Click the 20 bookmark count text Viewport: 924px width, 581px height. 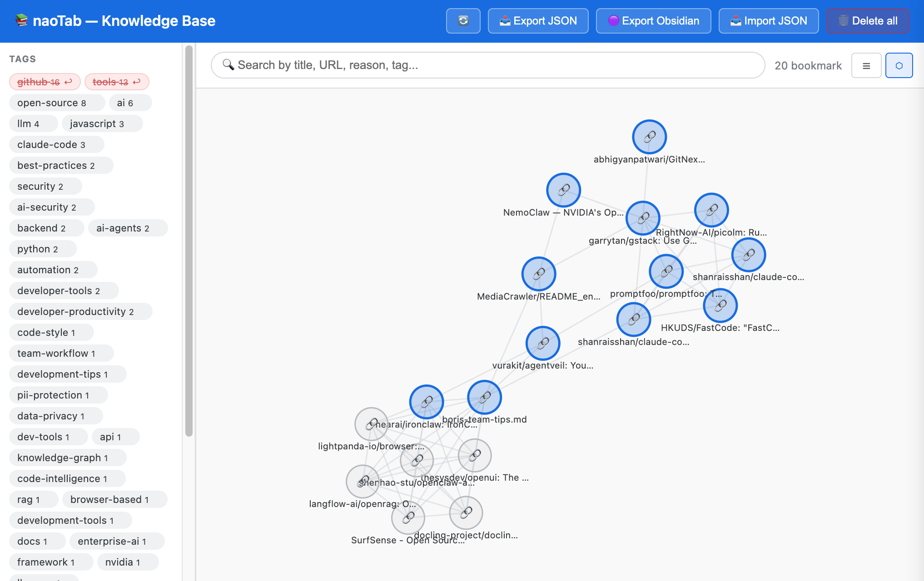808,65
